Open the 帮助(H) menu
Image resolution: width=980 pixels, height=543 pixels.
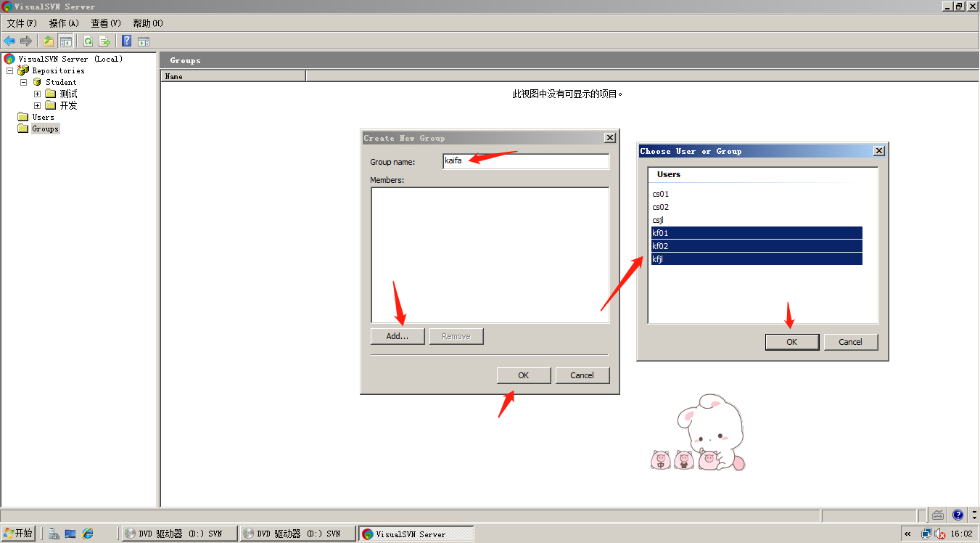148,23
